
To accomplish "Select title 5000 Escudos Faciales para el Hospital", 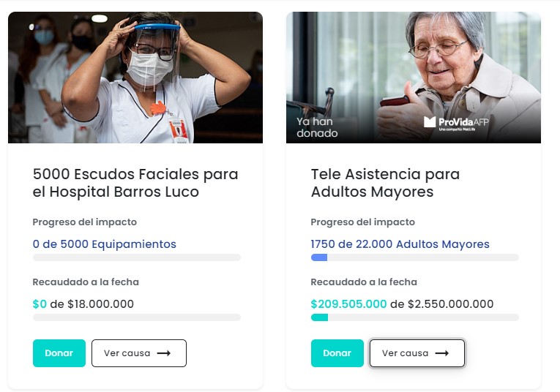I will click(x=135, y=183).
